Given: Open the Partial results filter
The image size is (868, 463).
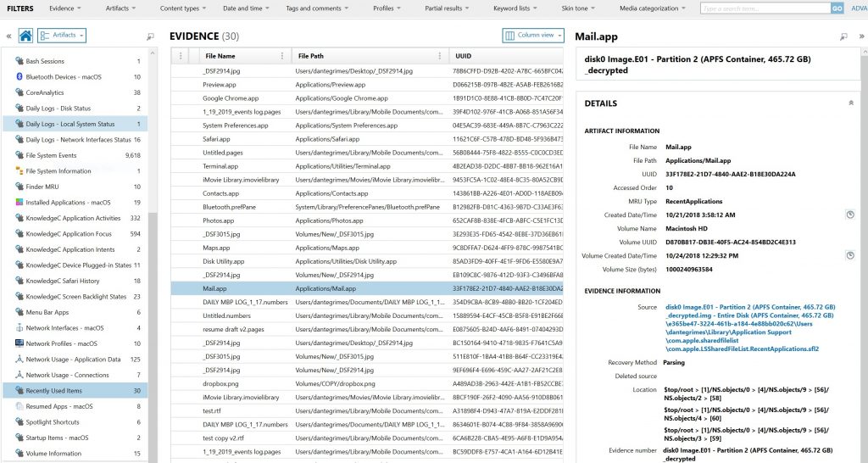Looking at the screenshot, I should click(x=447, y=8).
